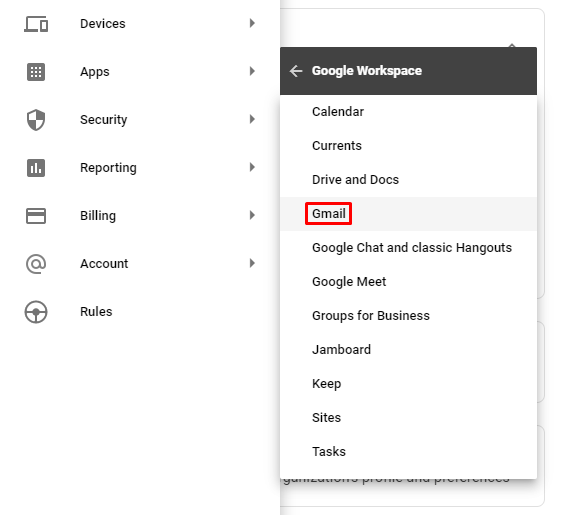The height and width of the screenshot is (515, 561).
Task: Expand the Billing submenu arrow
Action: pyautogui.click(x=252, y=215)
